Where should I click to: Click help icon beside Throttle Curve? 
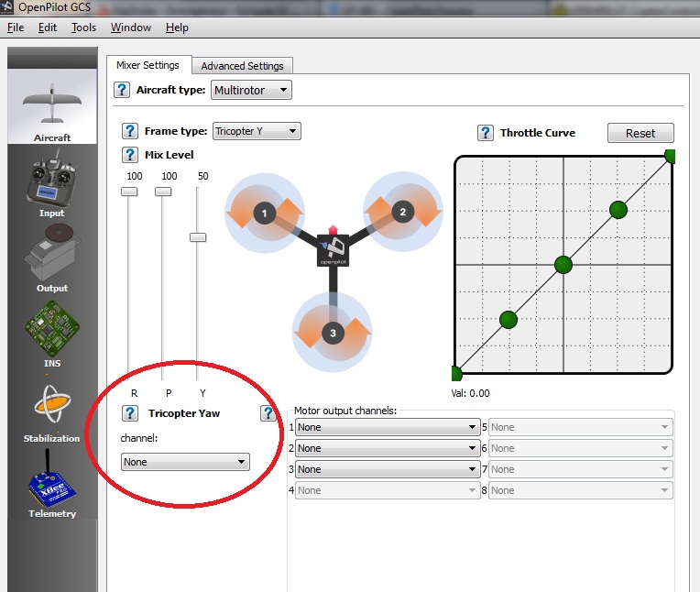click(486, 133)
